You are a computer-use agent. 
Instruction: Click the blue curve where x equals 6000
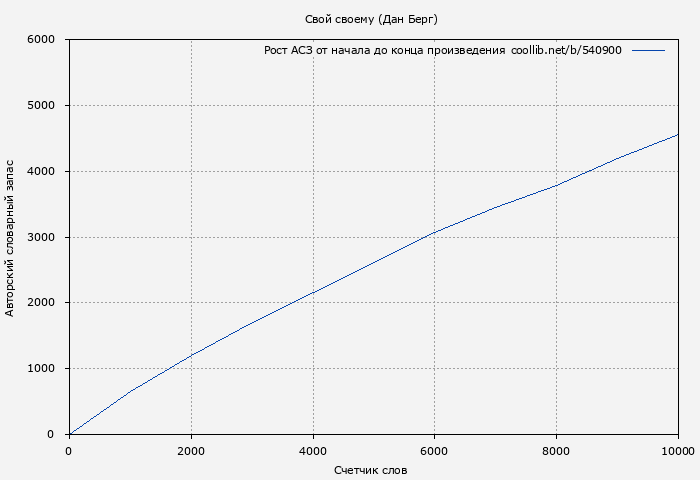[434, 233]
